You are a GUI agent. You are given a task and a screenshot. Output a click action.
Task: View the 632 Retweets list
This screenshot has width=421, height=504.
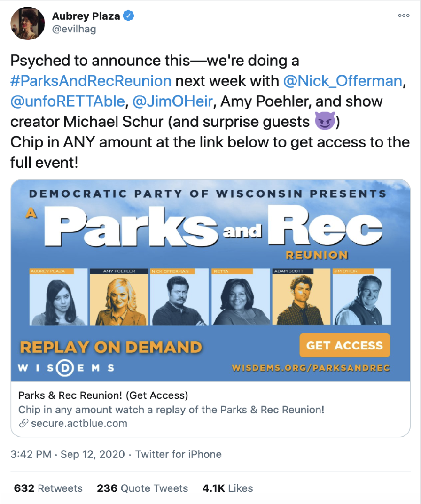click(48, 488)
